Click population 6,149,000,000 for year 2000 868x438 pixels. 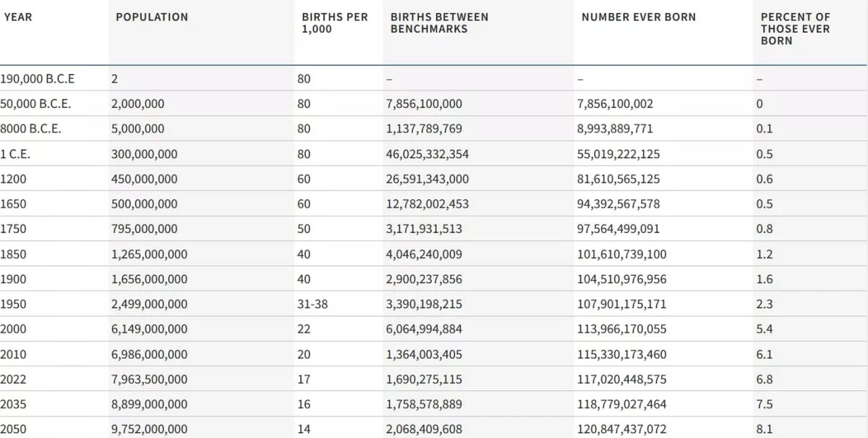pyautogui.click(x=149, y=329)
